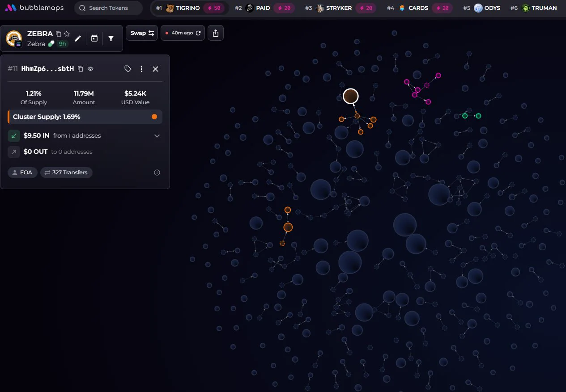Click the info circle icon
This screenshot has width=566, height=392.
pyautogui.click(x=157, y=173)
